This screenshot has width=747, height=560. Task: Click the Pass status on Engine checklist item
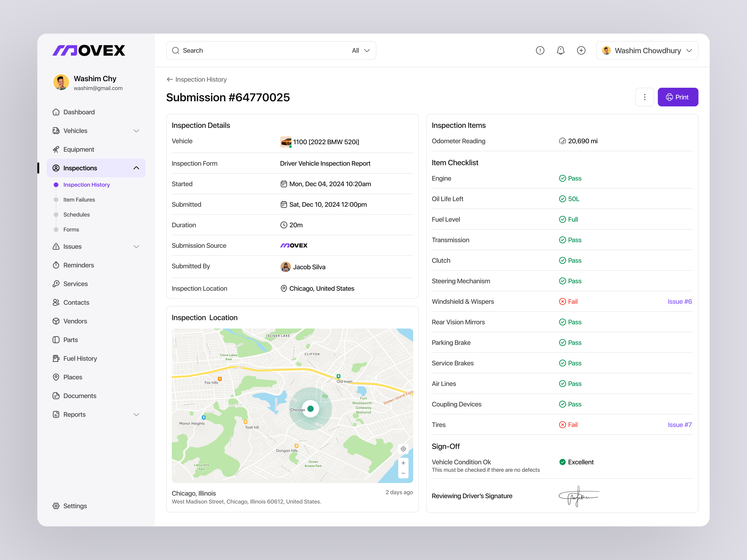[x=570, y=178]
